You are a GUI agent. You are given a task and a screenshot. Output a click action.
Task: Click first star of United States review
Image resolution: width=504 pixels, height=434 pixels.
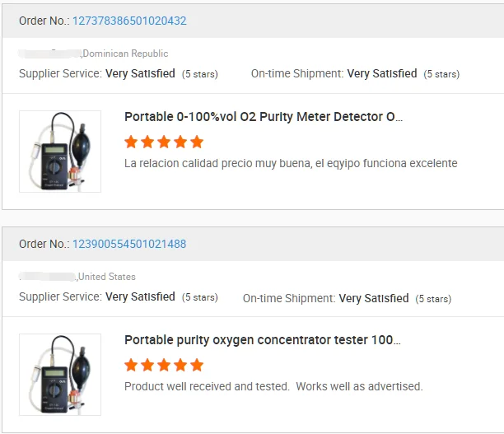[131, 365]
